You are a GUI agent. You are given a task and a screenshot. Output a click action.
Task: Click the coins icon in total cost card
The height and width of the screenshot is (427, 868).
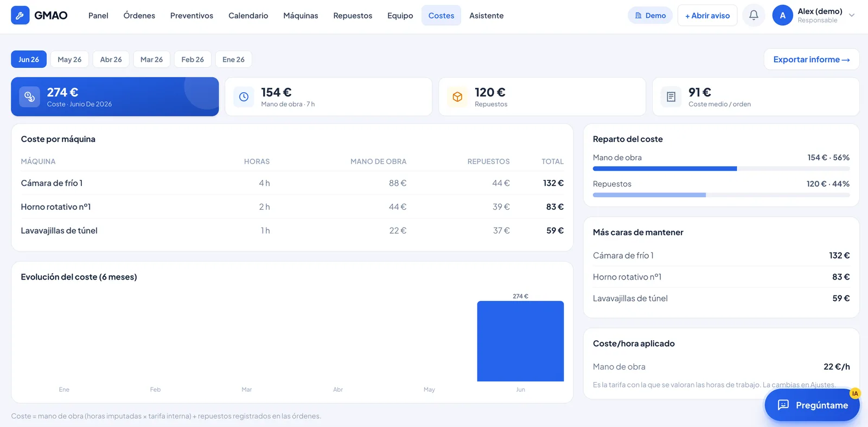(29, 97)
